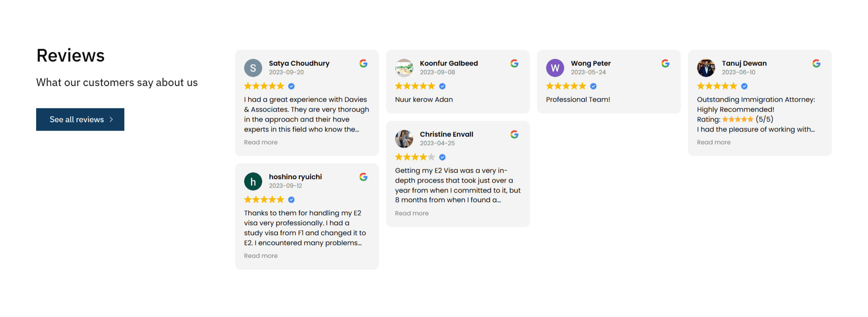Click Google icon on Satya Choudhury's review

[x=363, y=63]
